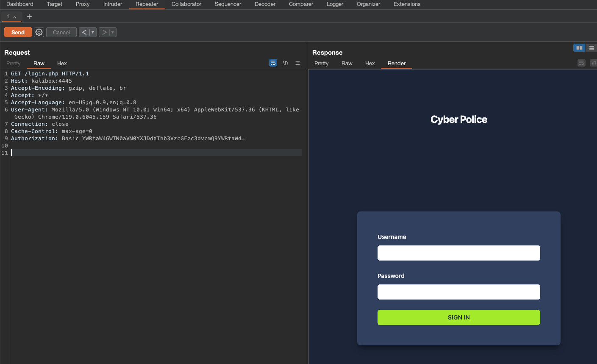This screenshot has height=364, width=597.
Task: Open the Extensions tab
Action: pyautogui.click(x=407, y=4)
